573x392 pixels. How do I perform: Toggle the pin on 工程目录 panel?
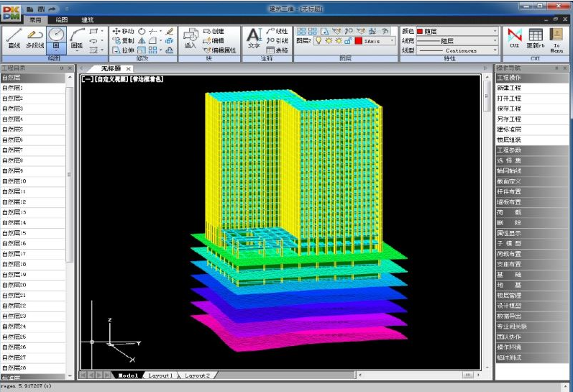(62, 68)
